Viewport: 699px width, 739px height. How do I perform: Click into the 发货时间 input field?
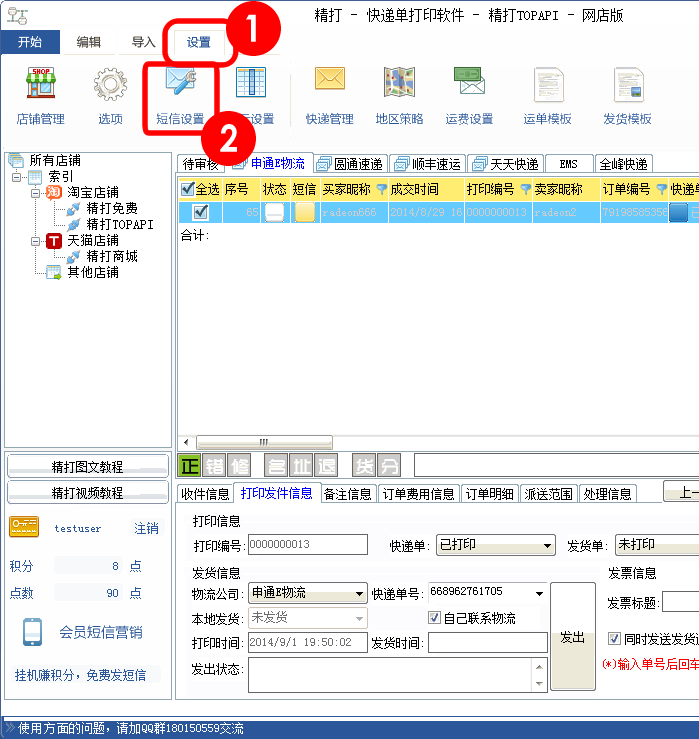pos(488,642)
